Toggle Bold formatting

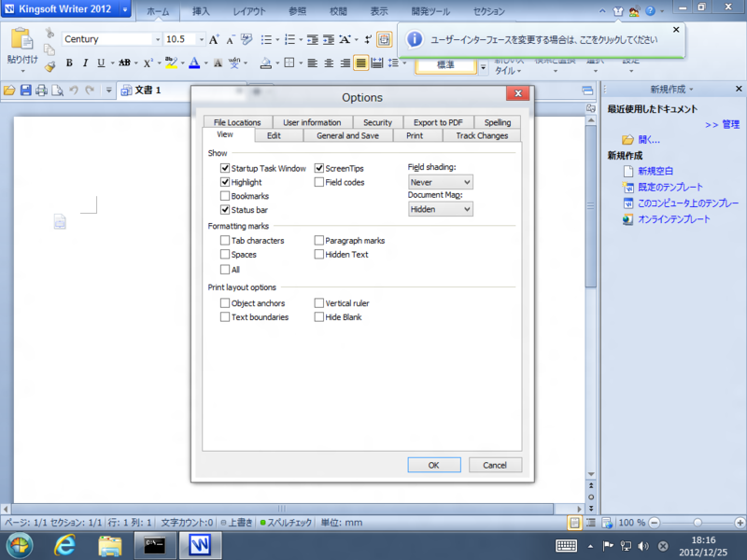[69, 63]
